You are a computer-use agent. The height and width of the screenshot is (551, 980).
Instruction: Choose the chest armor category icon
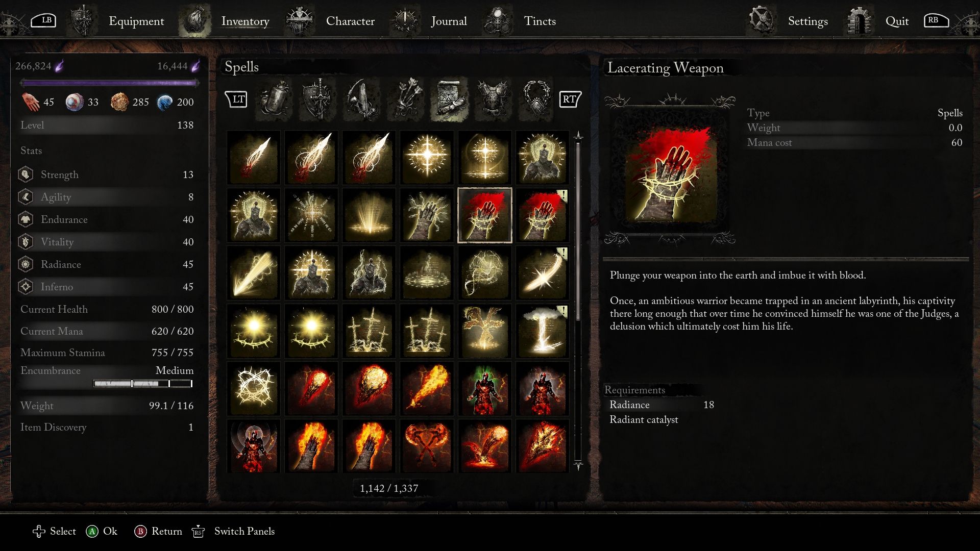point(493,99)
